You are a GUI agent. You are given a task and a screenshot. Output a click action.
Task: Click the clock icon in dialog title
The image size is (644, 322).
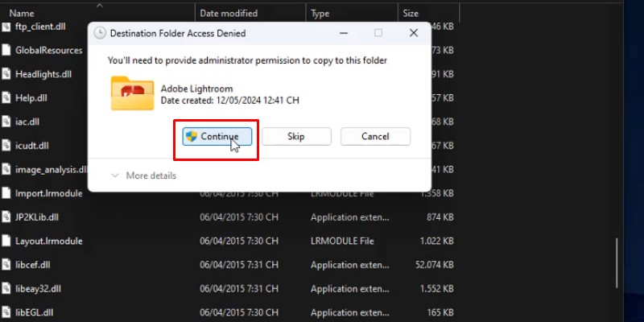tap(100, 34)
